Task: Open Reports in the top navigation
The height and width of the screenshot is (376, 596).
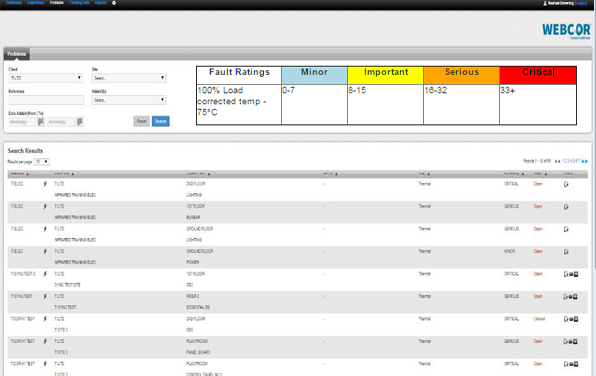Action: (100, 3)
